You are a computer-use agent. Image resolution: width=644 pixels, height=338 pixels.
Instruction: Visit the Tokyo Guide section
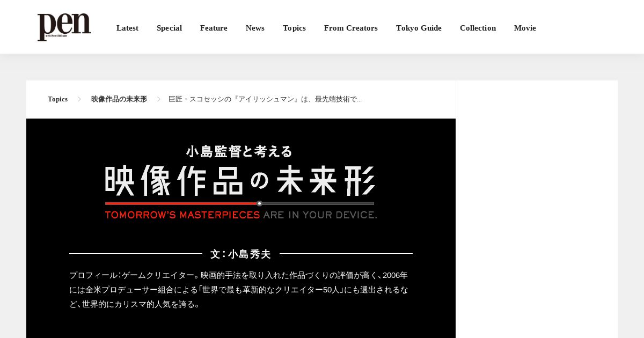pos(419,28)
